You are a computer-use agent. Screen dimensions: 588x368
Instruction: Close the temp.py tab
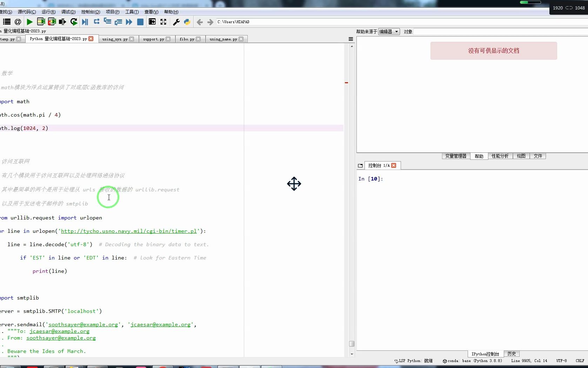coord(19,39)
